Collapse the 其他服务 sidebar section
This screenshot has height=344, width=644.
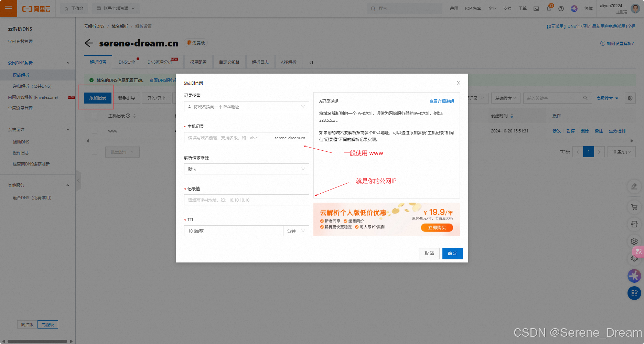68,185
